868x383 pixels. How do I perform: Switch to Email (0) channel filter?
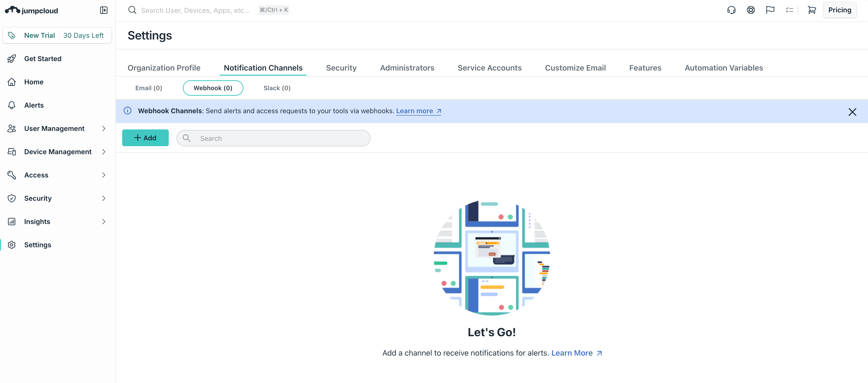pyautogui.click(x=149, y=88)
